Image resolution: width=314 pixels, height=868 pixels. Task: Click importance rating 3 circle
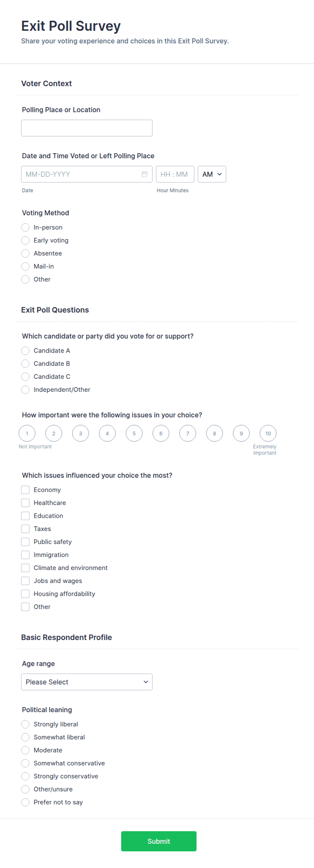point(80,433)
